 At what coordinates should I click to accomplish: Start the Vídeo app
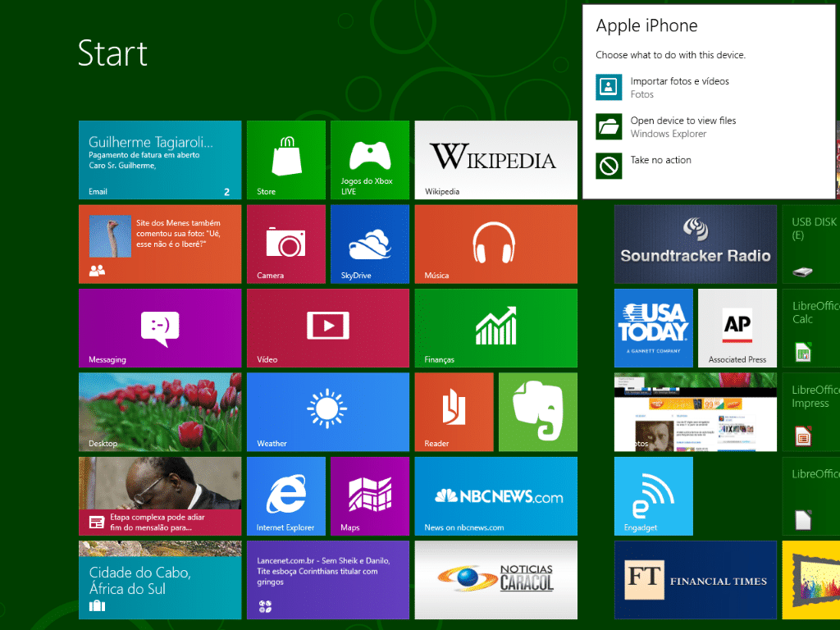[327, 328]
